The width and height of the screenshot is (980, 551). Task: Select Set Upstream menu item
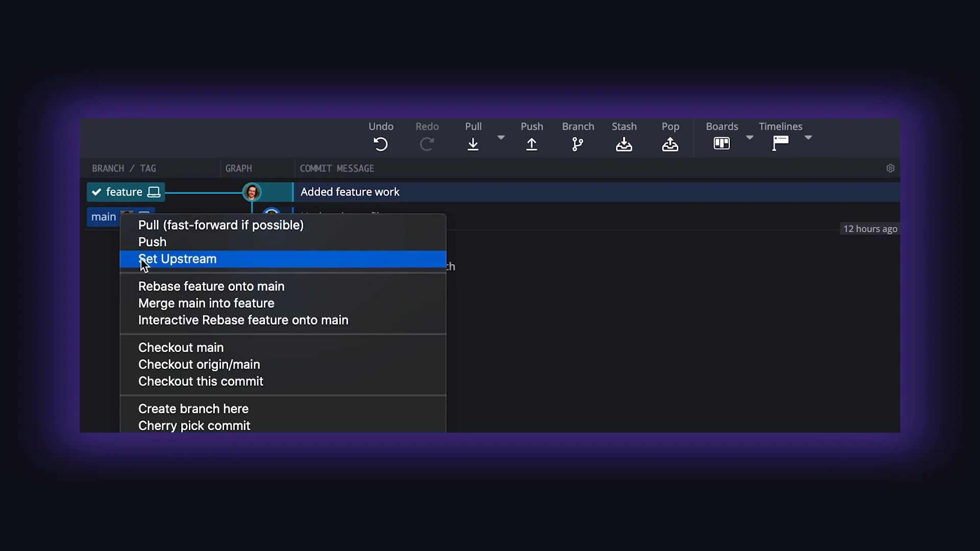click(x=178, y=259)
